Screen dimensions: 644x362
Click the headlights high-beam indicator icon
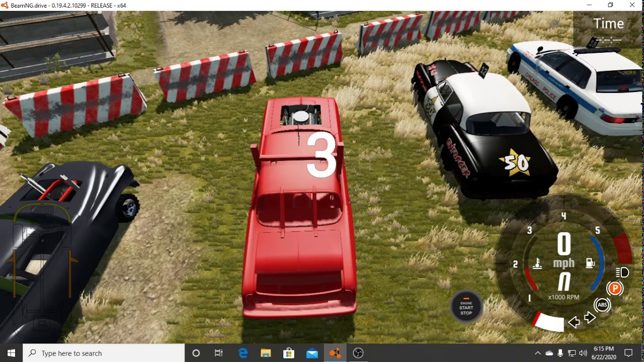coord(622,273)
